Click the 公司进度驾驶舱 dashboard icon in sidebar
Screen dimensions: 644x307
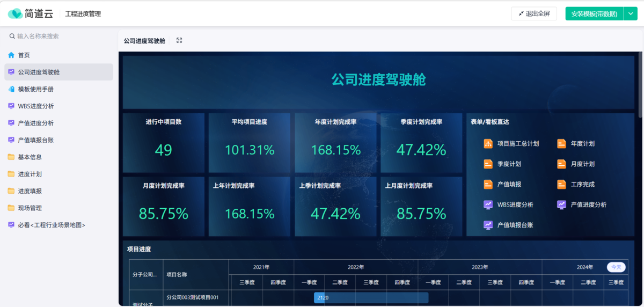(11, 72)
